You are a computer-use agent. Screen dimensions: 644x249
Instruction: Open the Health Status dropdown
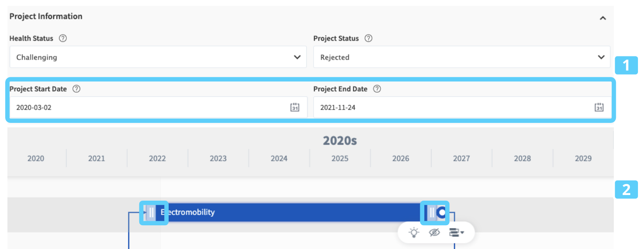click(x=158, y=57)
